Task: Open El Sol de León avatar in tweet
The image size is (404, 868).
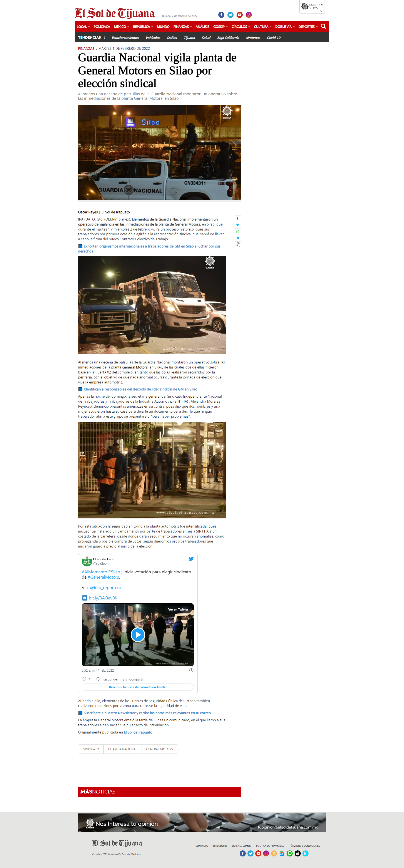Action: [x=87, y=561]
